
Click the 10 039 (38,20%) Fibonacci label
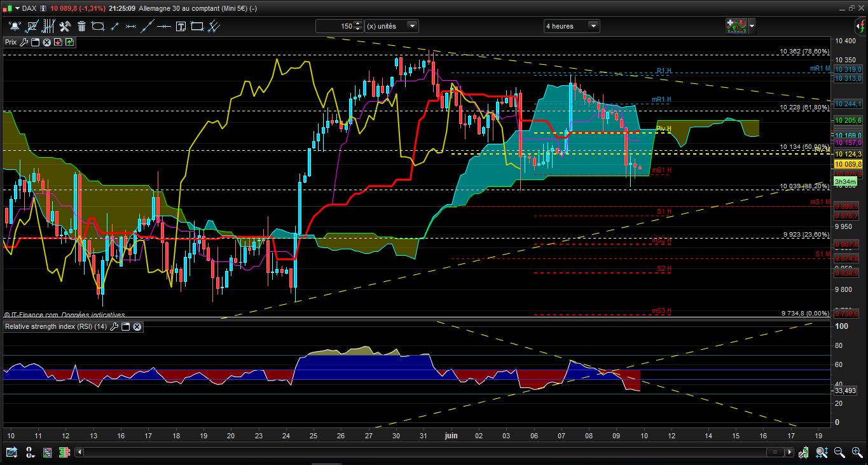tap(804, 187)
